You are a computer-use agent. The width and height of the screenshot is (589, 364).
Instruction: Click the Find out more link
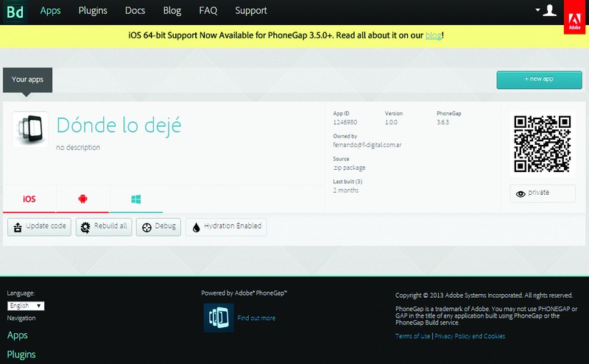tap(256, 318)
